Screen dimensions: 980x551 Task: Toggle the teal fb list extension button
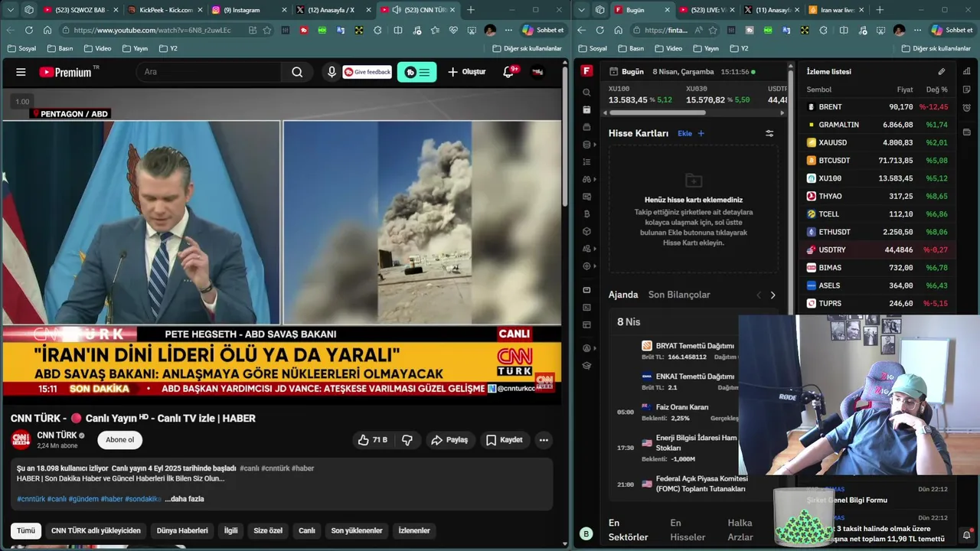point(416,72)
